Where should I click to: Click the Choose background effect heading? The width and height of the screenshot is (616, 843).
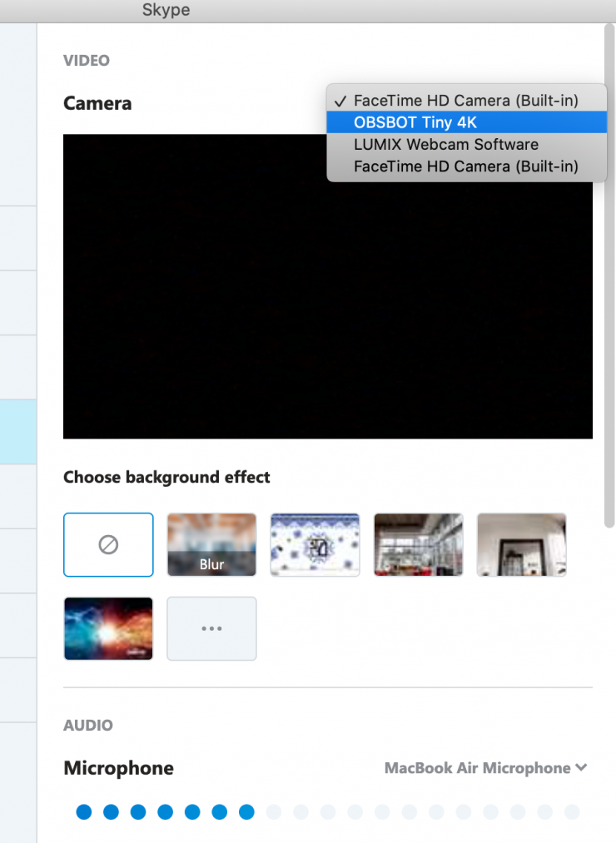click(166, 478)
